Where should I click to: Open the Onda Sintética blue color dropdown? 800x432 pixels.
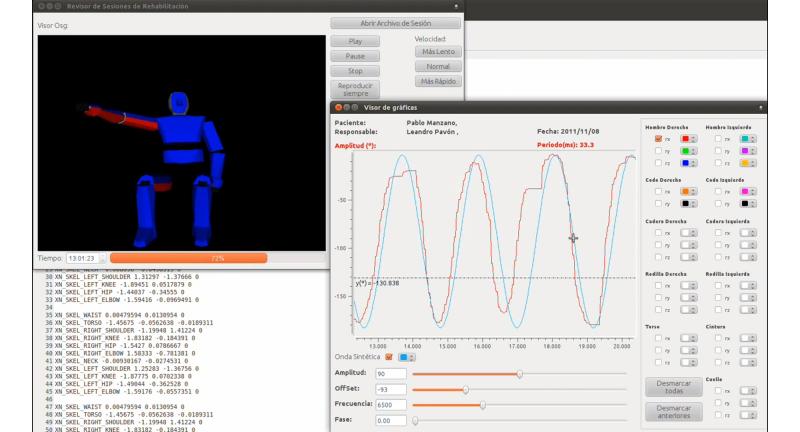pos(408,356)
